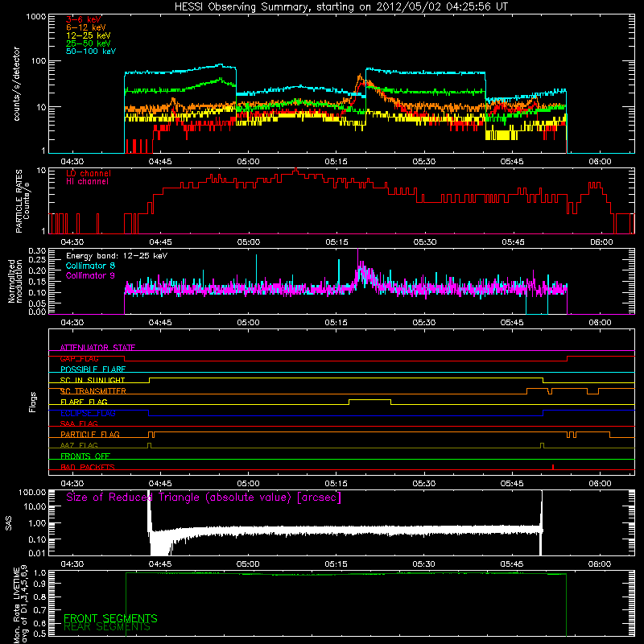
Task: Click the SAS axis label
Action: point(8,523)
